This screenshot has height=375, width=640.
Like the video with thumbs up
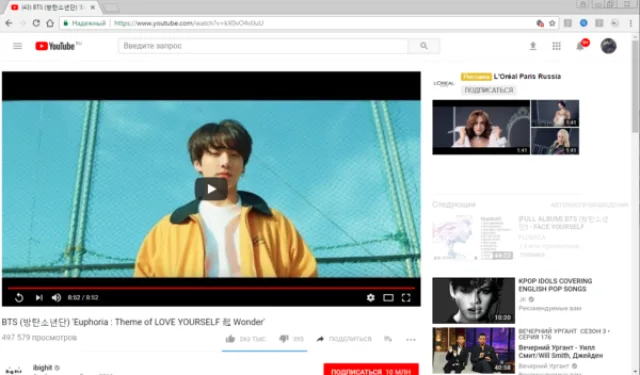click(230, 339)
